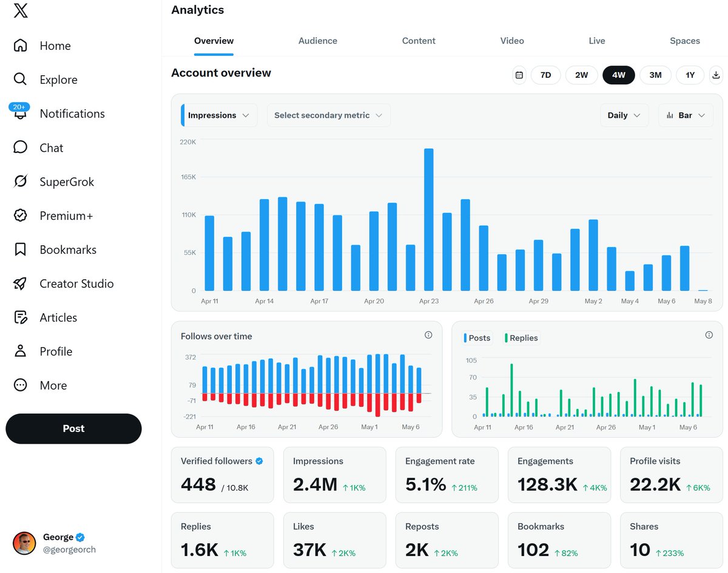
Task: Switch to the Overview tab
Action: 214,41
